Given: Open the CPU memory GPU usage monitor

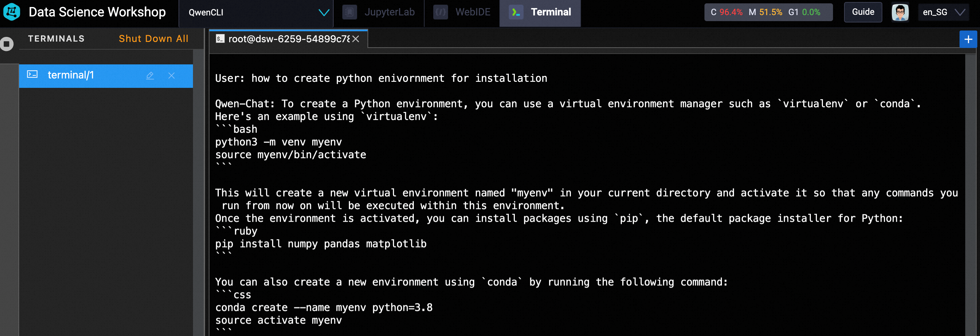Looking at the screenshot, I should coord(769,12).
